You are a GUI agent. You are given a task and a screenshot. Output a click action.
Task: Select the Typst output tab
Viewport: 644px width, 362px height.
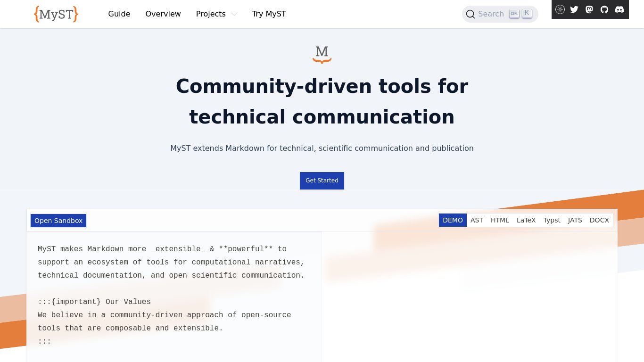tap(552, 220)
